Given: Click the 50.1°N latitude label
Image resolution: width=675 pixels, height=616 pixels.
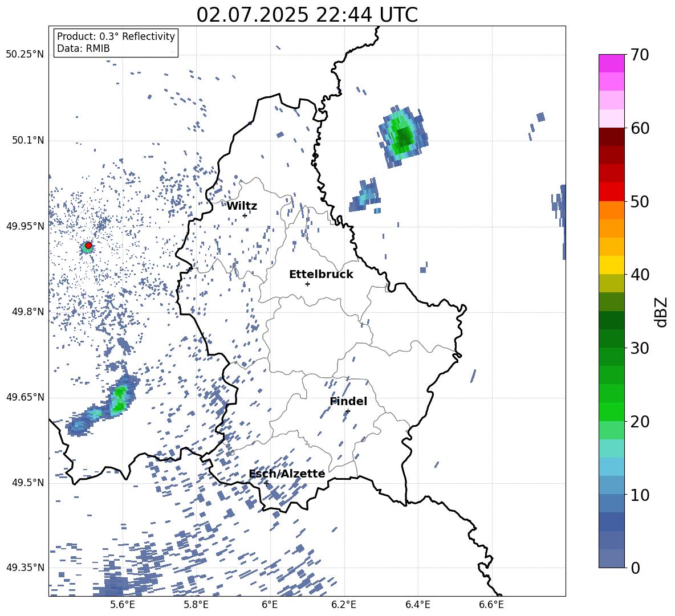Looking at the screenshot, I should pyautogui.click(x=27, y=140).
